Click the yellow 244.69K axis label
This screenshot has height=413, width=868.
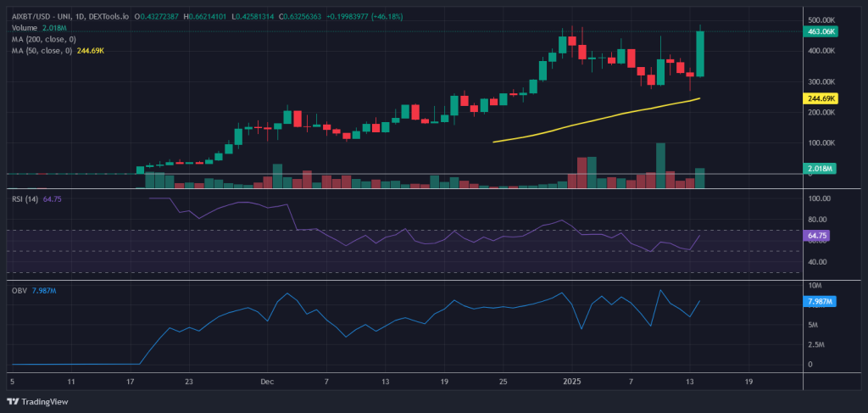coord(821,98)
